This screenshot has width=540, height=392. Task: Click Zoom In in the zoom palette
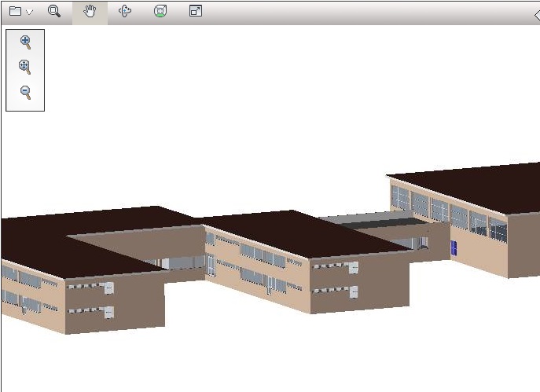(25, 42)
